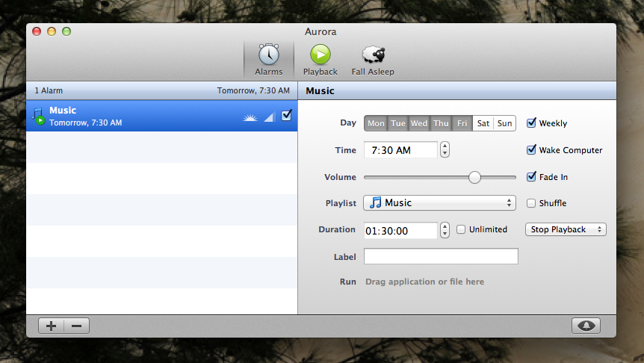Screen dimensions: 644x363
Task: Click the sunrise fade-in icon on alarm row
Action: click(x=250, y=118)
